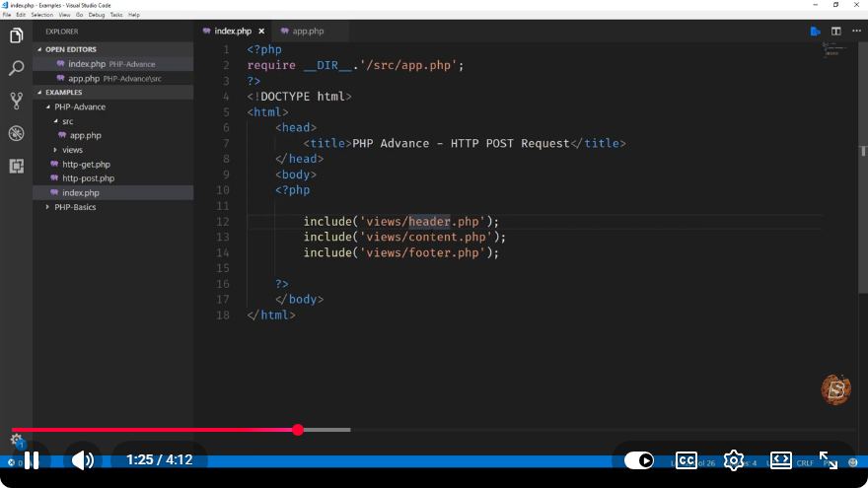Open the Search view in activity bar
Viewport: 868px width, 488px height.
(16, 68)
